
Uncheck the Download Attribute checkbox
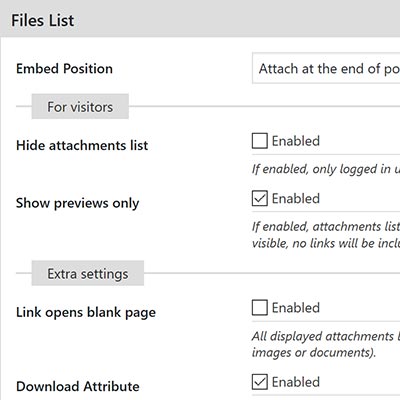(x=260, y=382)
